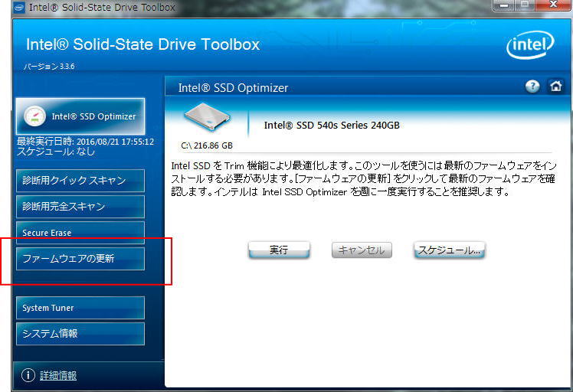Open システム情報 section
The height and width of the screenshot is (392, 573).
pos(80,334)
